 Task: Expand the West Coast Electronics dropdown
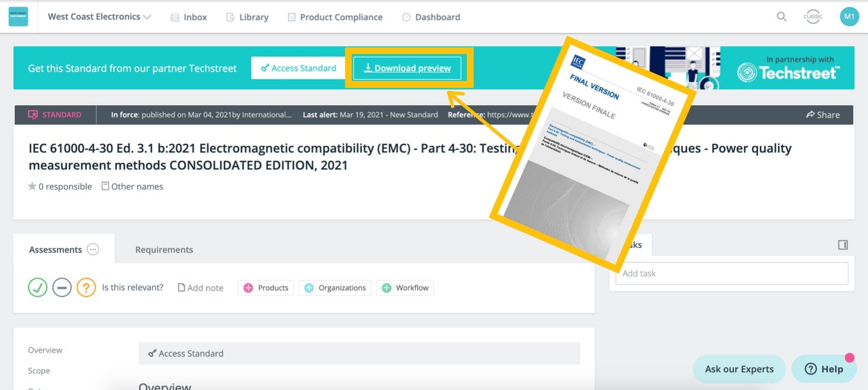click(x=147, y=17)
